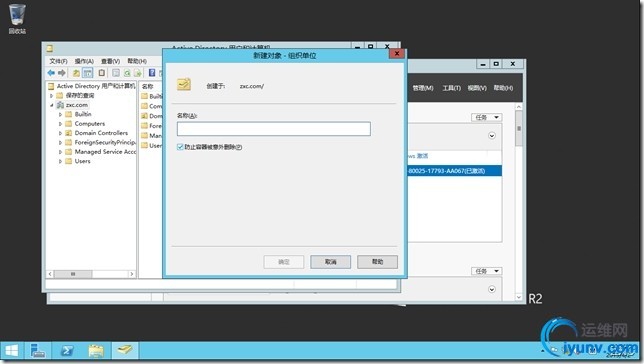Image resolution: width=644 pixels, height=364 pixels.
Task: Click the tree pane scroll right arrow
Action: click(x=131, y=274)
